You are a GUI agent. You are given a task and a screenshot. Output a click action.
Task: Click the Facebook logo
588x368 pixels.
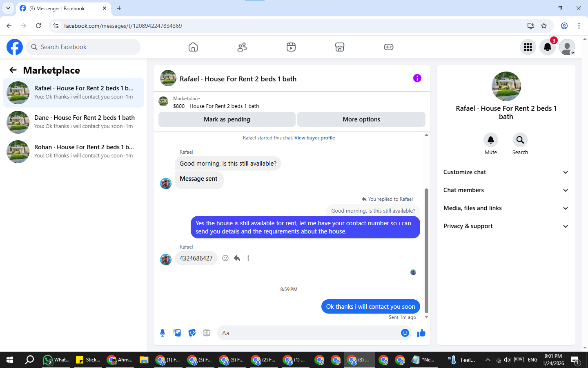coord(15,47)
